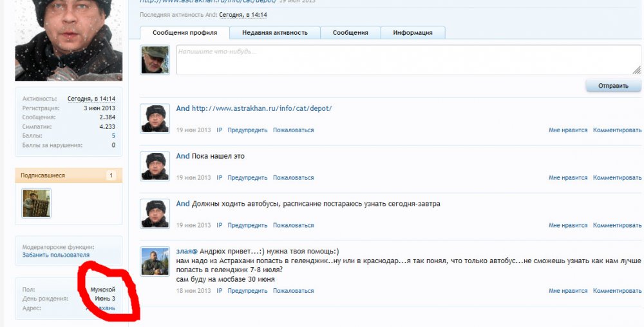Open the Сообщения tab
The width and height of the screenshot is (644, 327).
pos(350,32)
